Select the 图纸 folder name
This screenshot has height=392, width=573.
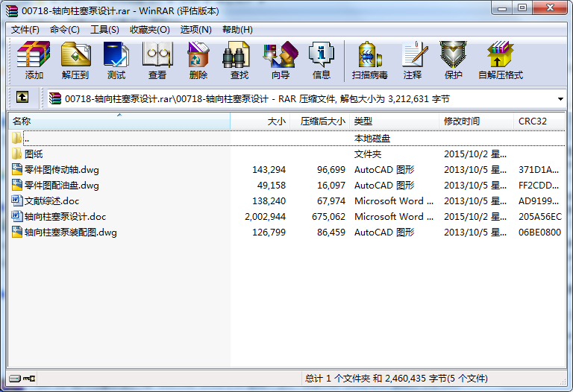pyautogui.click(x=34, y=154)
